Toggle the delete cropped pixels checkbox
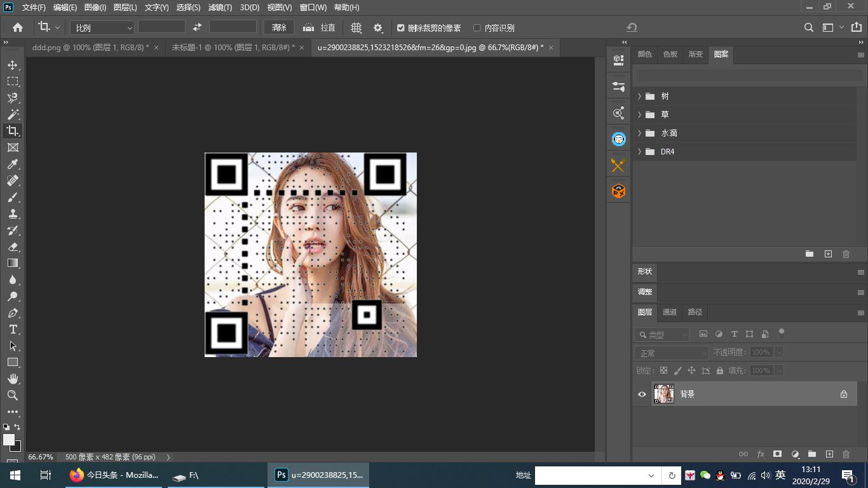Screen dimensions: 868x488 pos(400,28)
